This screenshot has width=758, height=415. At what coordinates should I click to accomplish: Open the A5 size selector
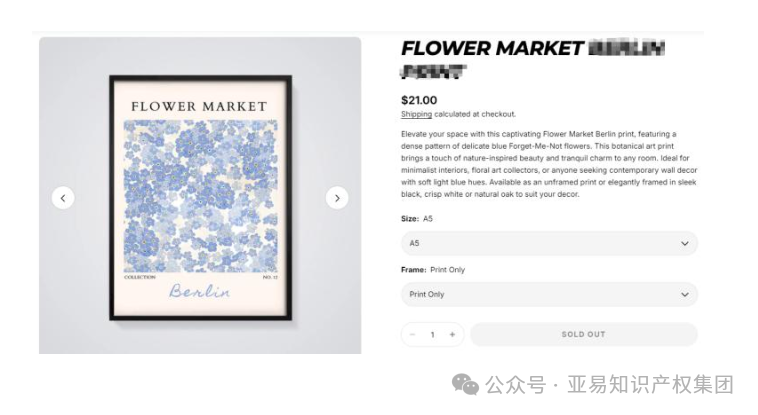pos(540,244)
